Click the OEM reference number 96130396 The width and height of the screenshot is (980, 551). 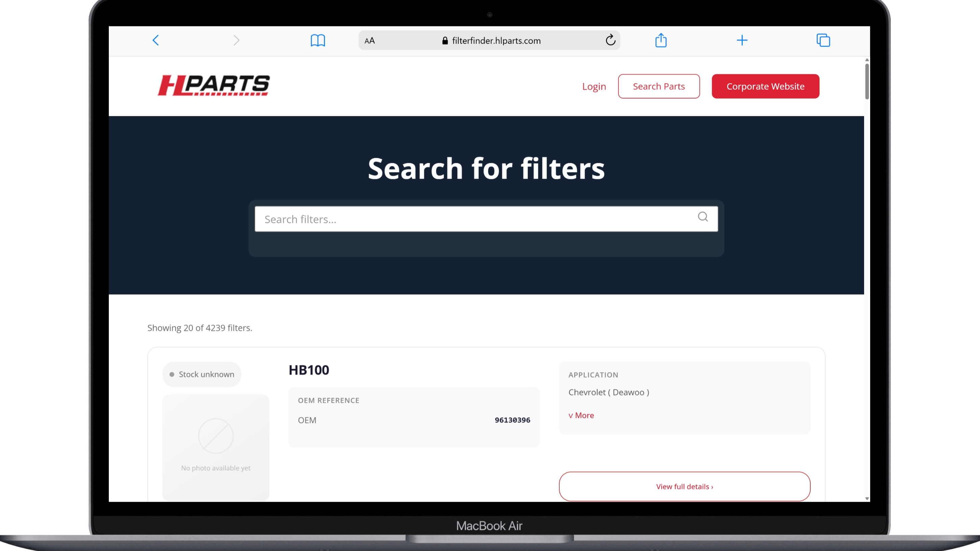point(512,420)
